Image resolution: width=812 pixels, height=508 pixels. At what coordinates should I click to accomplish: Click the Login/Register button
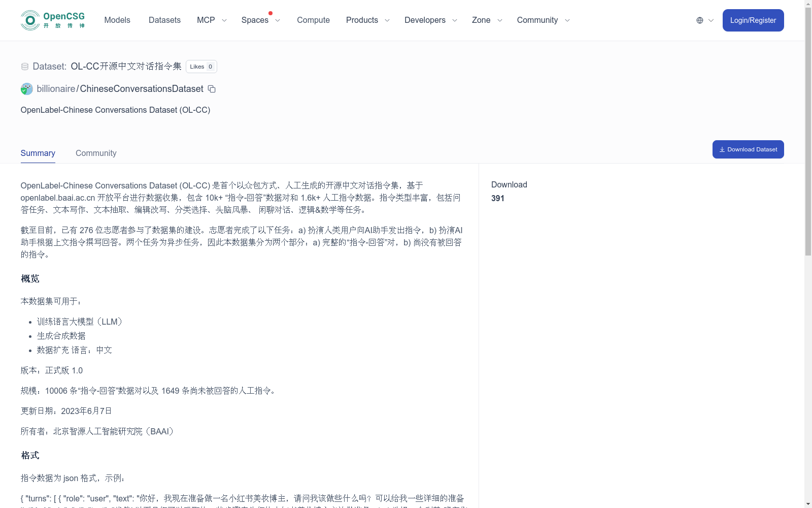753,20
